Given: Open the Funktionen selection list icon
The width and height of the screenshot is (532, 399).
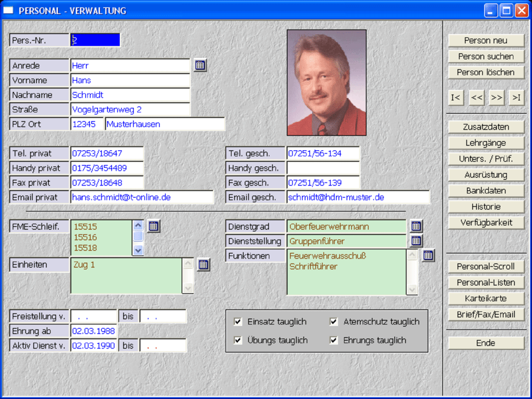Looking at the screenshot, I should pyautogui.click(x=428, y=256).
